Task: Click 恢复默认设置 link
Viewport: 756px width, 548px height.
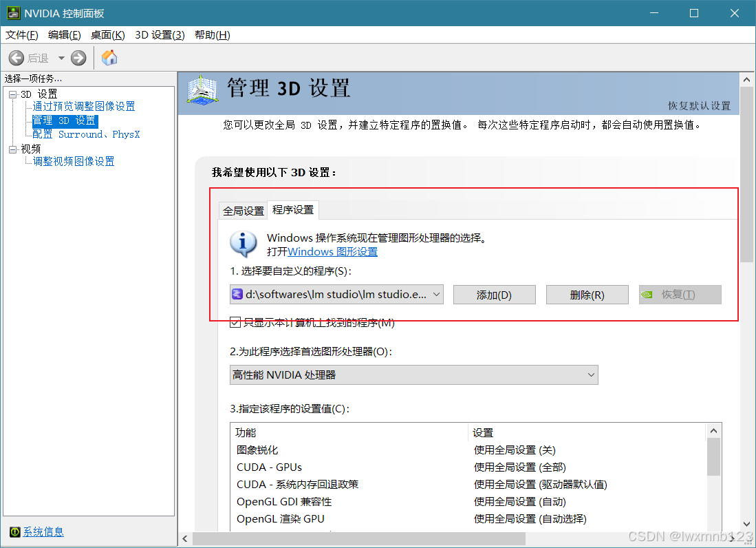Action: pos(699,105)
